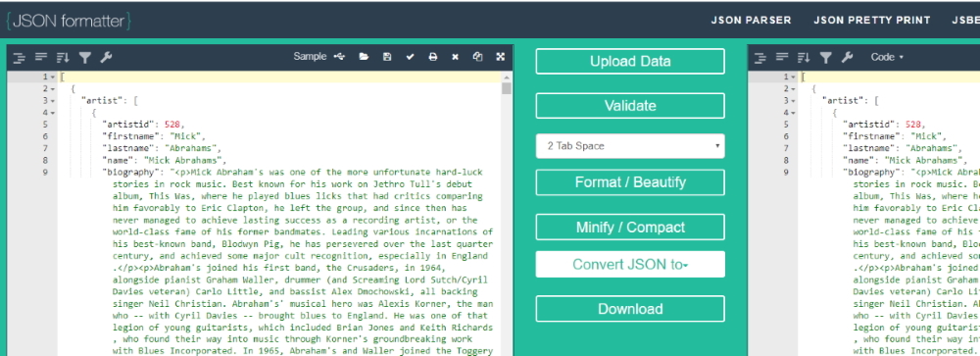Collapse the artist array at line 3 in left editor
This screenshot has height=356, width=980.
click(53, 101)
